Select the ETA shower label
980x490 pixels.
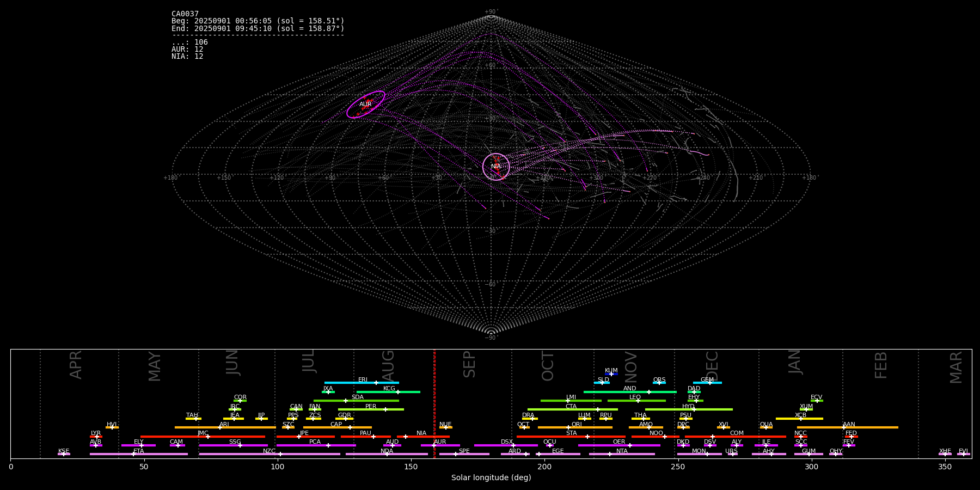pyautogui.click(x=139, y=451)
